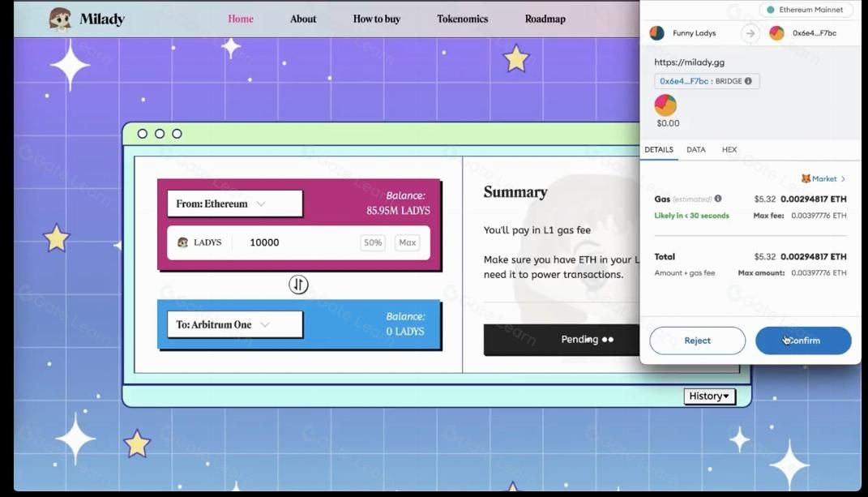This screenshot has height=497, width=868.
Task: Click the chevron next to Market
Action: 843,178
